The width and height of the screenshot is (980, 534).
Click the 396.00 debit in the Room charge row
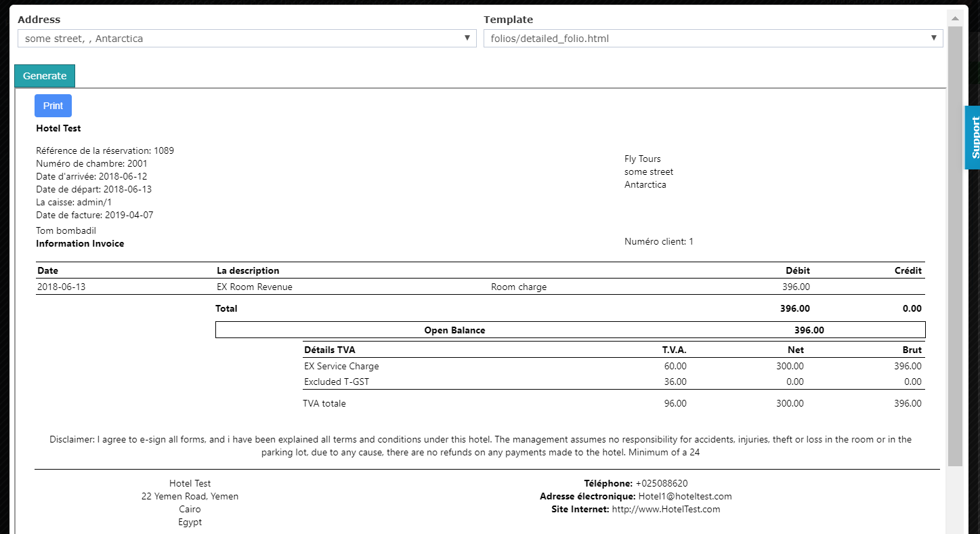[796, 287]
